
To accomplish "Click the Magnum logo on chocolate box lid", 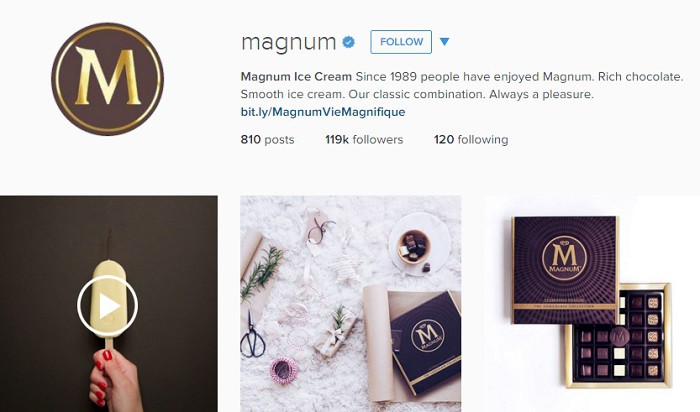I will pos(564,258).
